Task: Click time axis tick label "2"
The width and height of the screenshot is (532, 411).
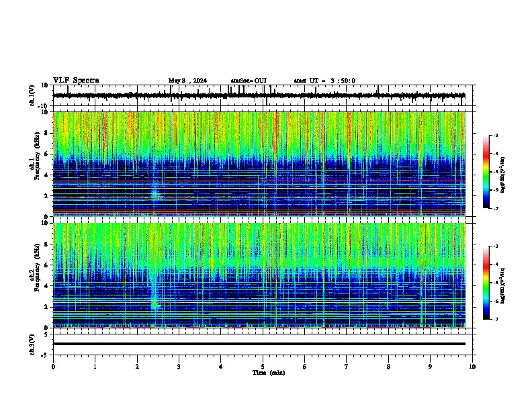Action: 137,367
